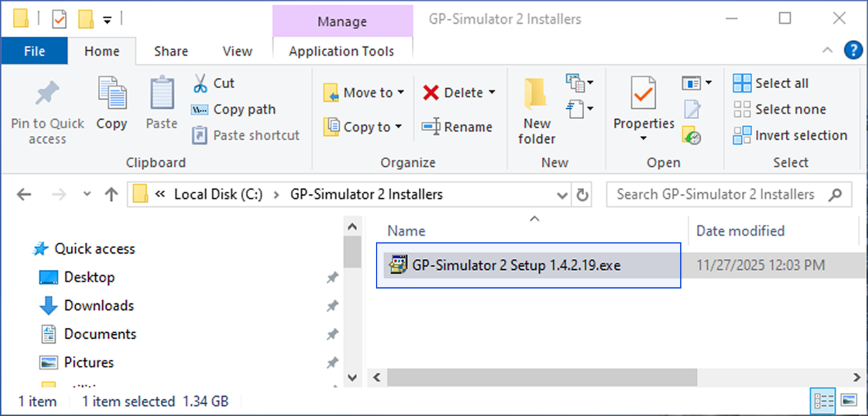
Task: Click Copy path in Clipboard group
Action: tap(234, 109)
